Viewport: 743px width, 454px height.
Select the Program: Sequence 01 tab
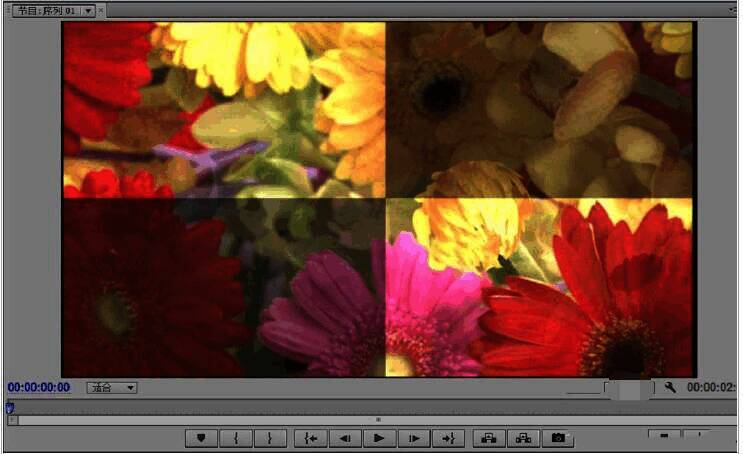[45, 10]
